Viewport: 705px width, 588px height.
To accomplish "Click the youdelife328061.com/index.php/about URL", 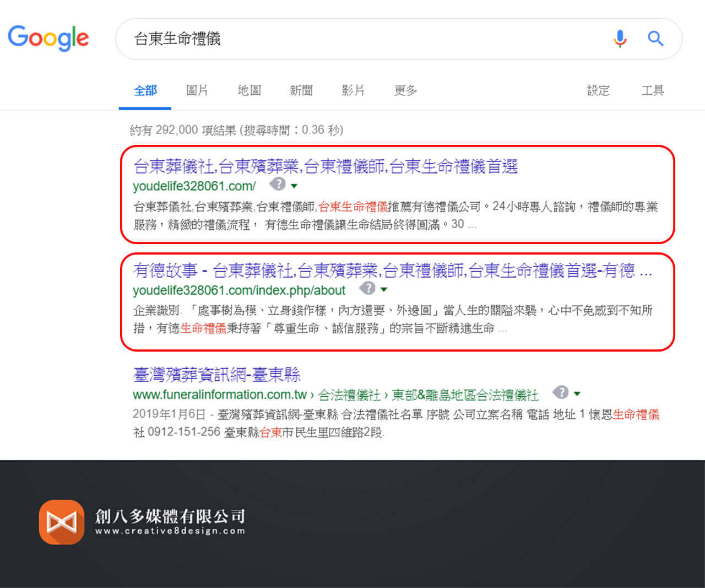I will coord(239,290).
